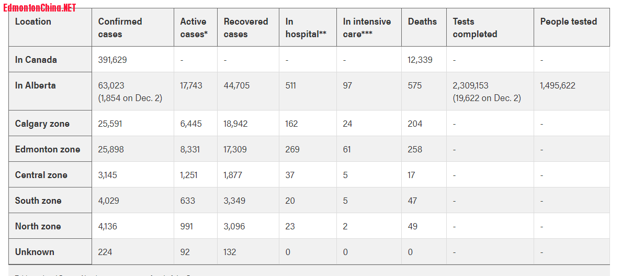Click Edmonton deaths value 258
644x276 pixels.
(x=415, y=149)
